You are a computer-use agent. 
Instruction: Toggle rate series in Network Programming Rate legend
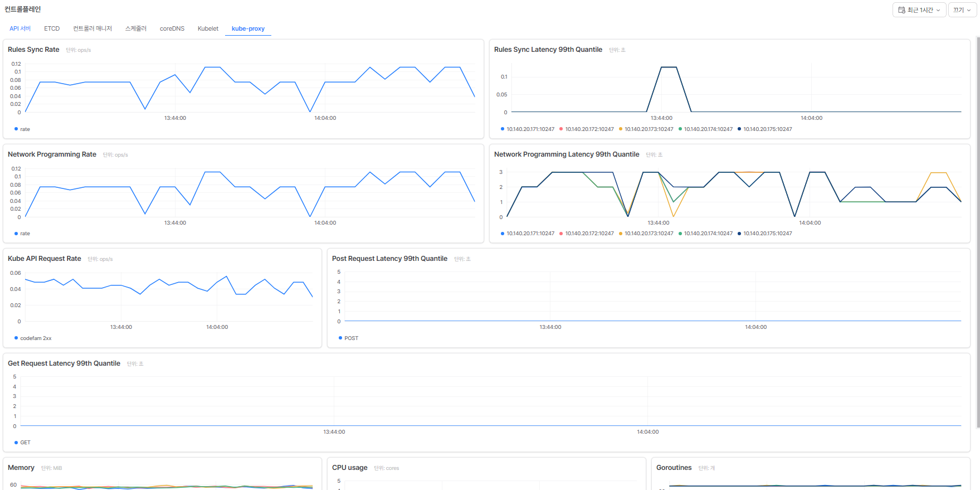tap(22, 234)
